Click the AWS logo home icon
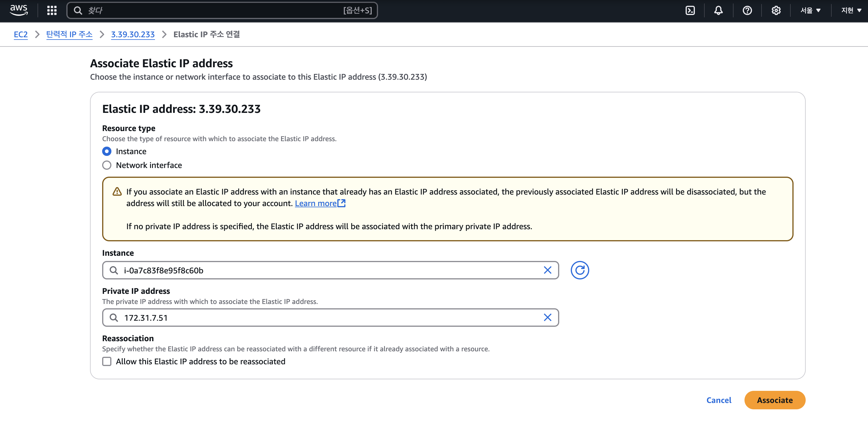The height and width of the screenshot is (448, 868). [18, 10]
